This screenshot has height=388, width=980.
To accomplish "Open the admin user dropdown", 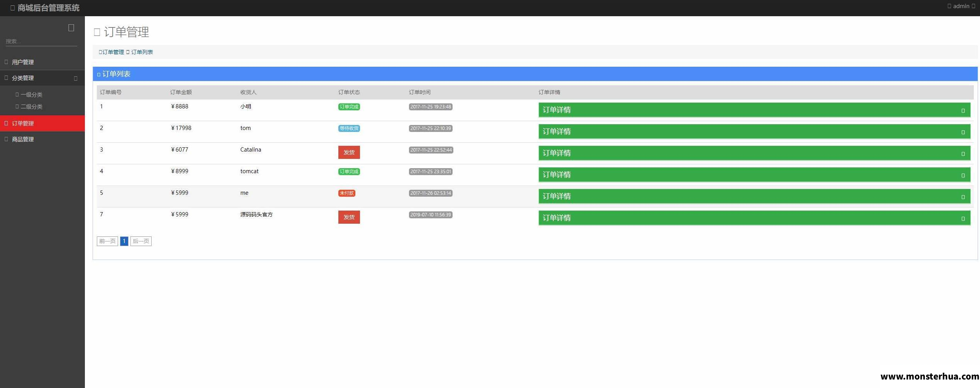I will pyautogui.click(x=961, y=6).
